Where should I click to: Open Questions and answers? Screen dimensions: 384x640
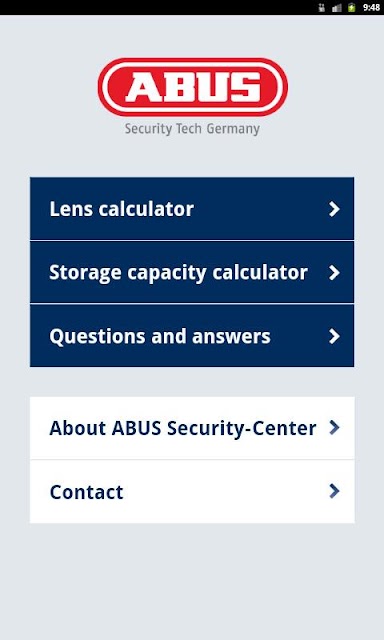point(192,336)
